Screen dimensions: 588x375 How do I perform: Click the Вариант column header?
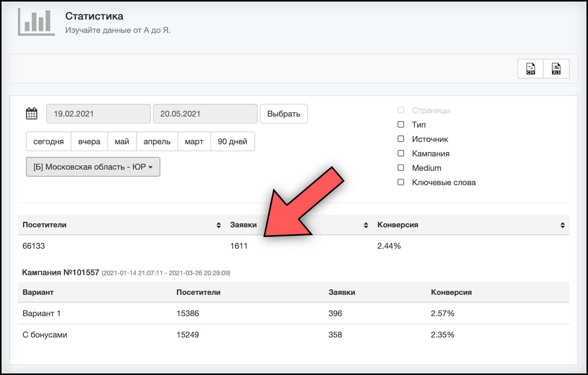coord(38,292)
